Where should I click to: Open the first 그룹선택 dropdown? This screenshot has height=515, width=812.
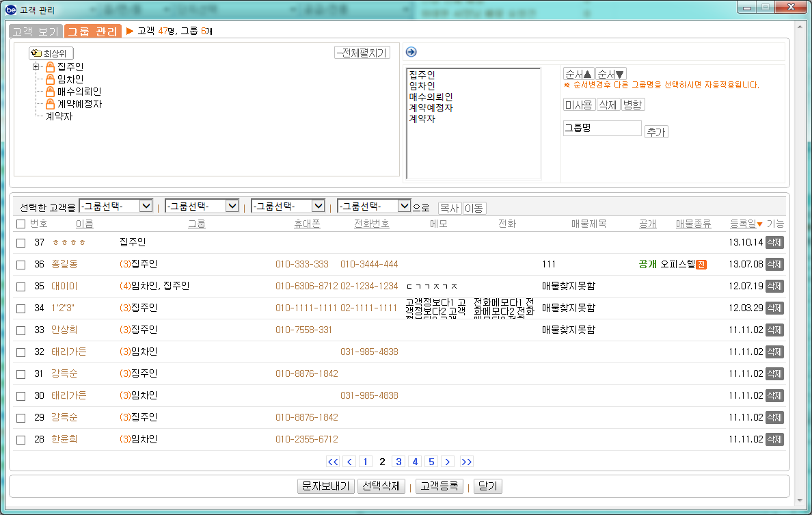point(116,206)
